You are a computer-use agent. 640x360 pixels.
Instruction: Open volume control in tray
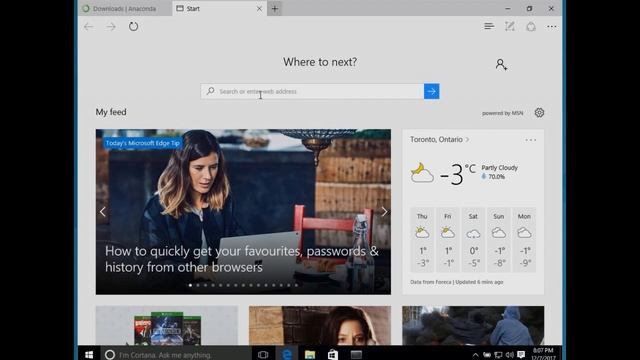509,355
